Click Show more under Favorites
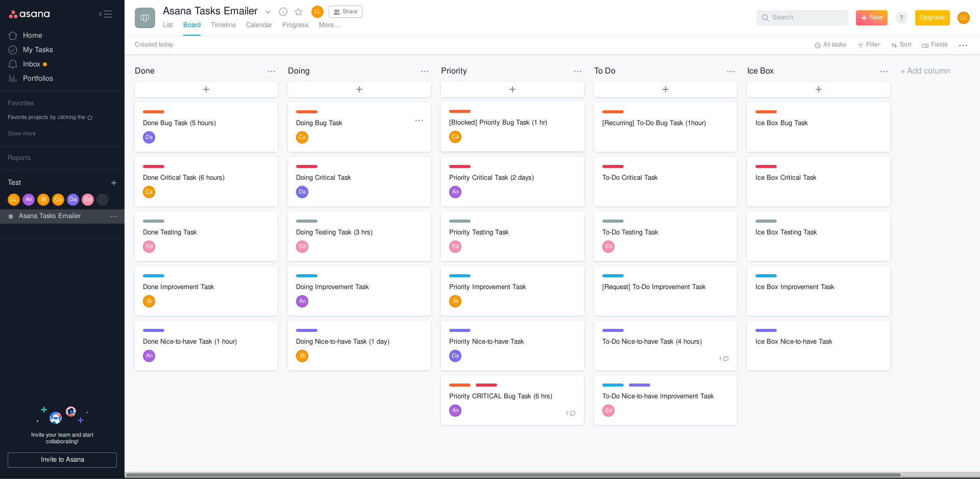Viewport: 980px width, 479px height. 21,134
